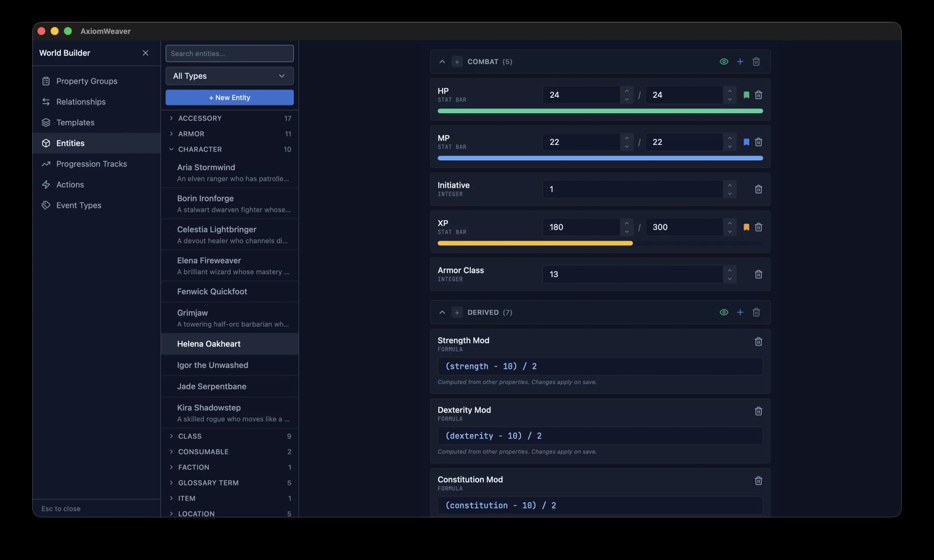Click the bookmark toggle on the MP stat
The image size is (934, 560).
click(747, 142)
